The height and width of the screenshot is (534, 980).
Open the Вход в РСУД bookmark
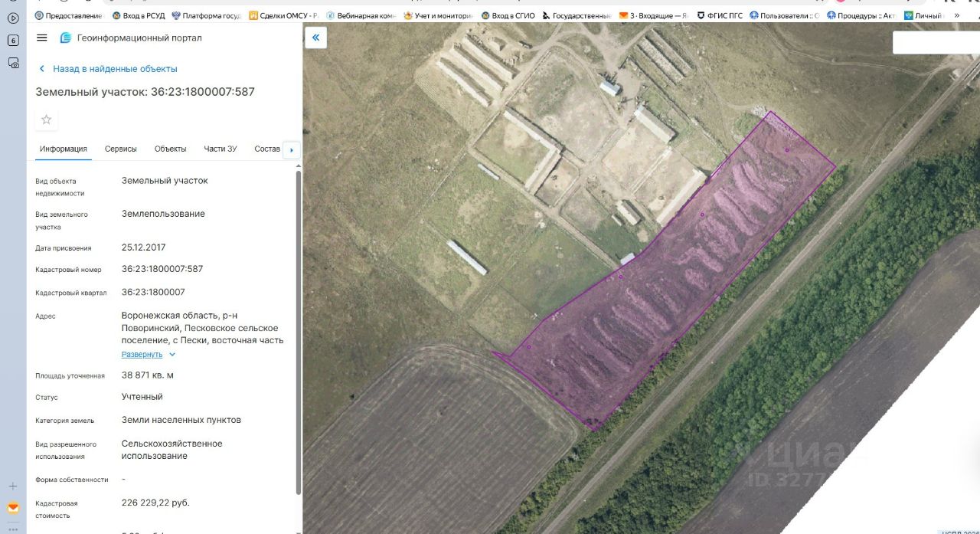pyautogui.click(x=139, y=15)
